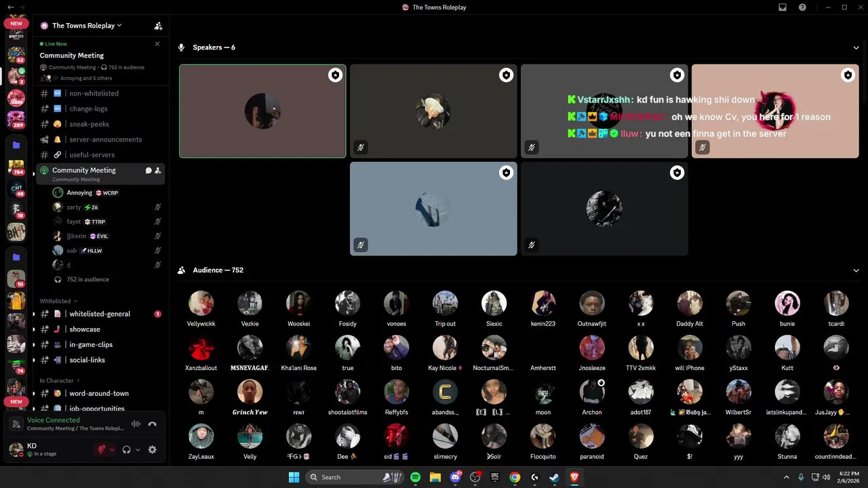This screenshot has width=868, height=488.
Task: Collapse the Whitelisted category
Action: 58,301
